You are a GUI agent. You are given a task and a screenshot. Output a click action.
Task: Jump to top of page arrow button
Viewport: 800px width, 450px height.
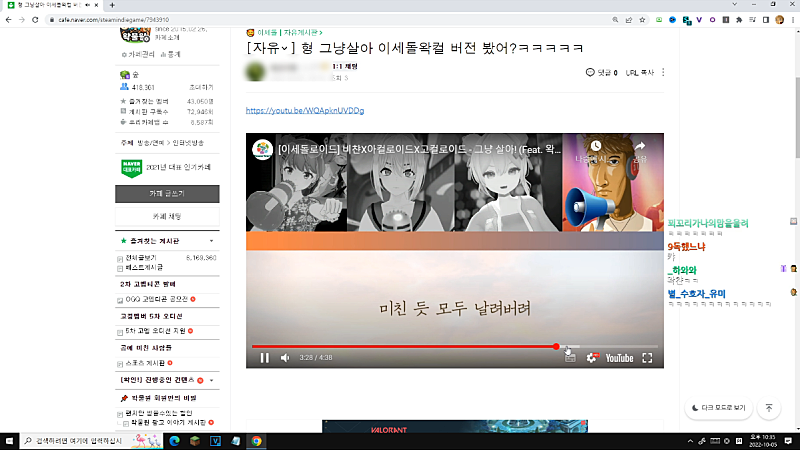click(x=769, y=408)
